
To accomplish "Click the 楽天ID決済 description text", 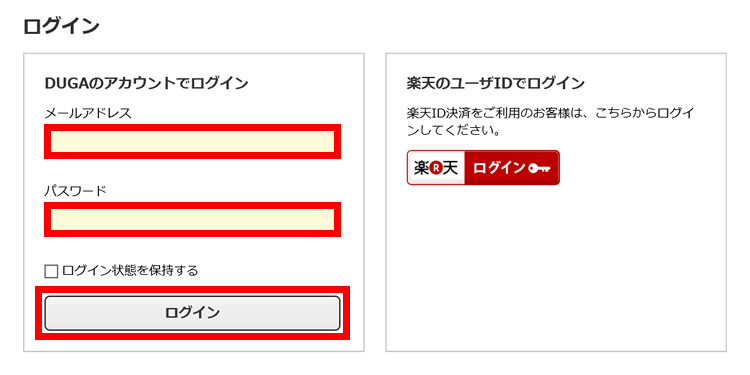I will pos(551,122).
